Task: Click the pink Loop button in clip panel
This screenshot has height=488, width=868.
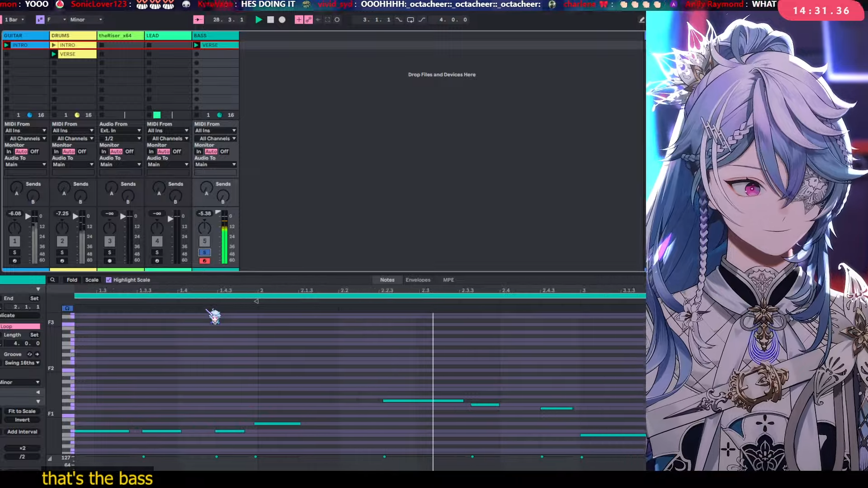Action: click(x=20, y=327)
